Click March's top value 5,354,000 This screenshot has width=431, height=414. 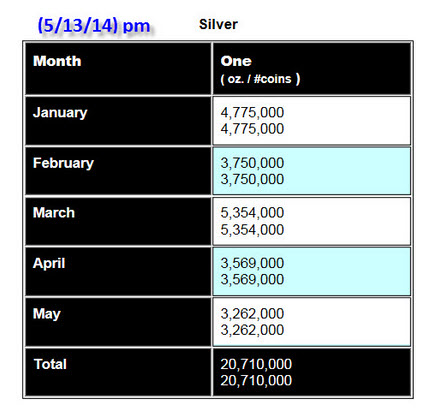(x=252, y=213)
